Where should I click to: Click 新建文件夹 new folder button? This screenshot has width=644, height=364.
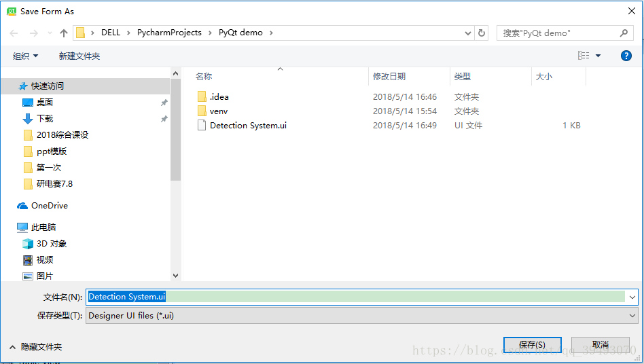pos(79,56)
